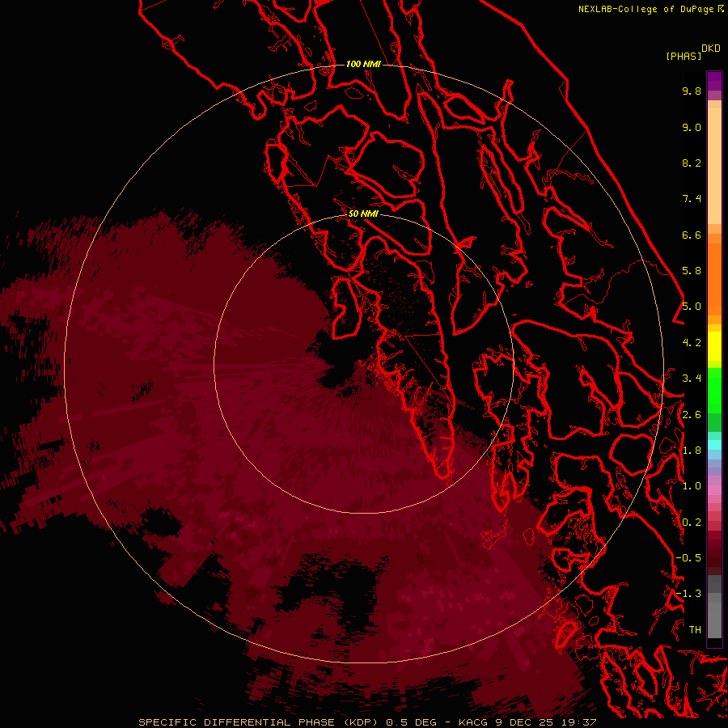The image size is (728, 728).
Task: Click the 1.8 legend value
Action: click(692, 451)
